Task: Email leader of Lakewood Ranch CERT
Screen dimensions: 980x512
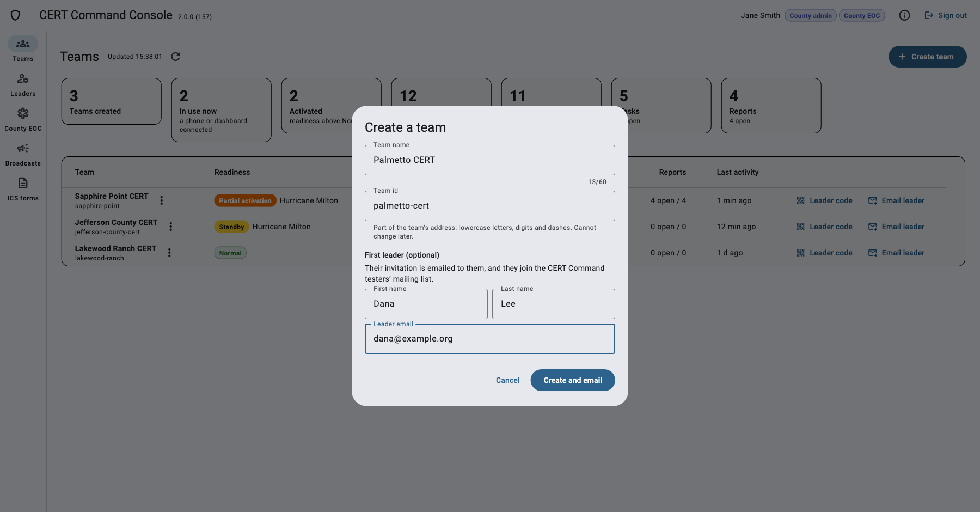Action: tap(896, 253)
